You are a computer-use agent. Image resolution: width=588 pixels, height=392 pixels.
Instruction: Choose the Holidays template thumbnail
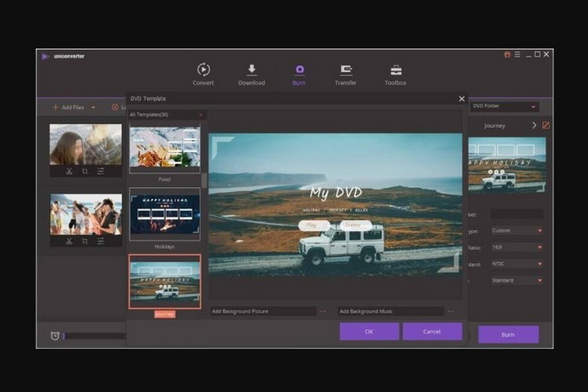tap(165, 214)
